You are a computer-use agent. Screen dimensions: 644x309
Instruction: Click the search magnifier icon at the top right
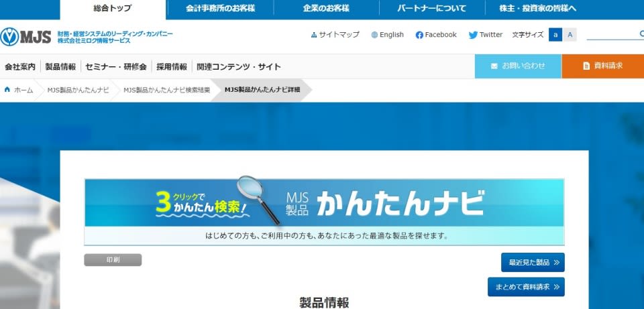click(x=641, y=34)
